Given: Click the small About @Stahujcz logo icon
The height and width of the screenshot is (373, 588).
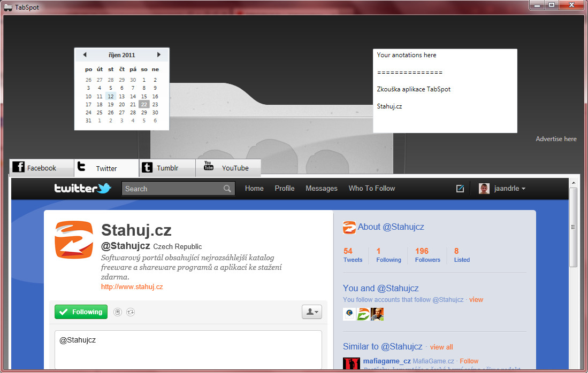Looking at the screenshot, I should pyautogui.click(x=349, y=227).
